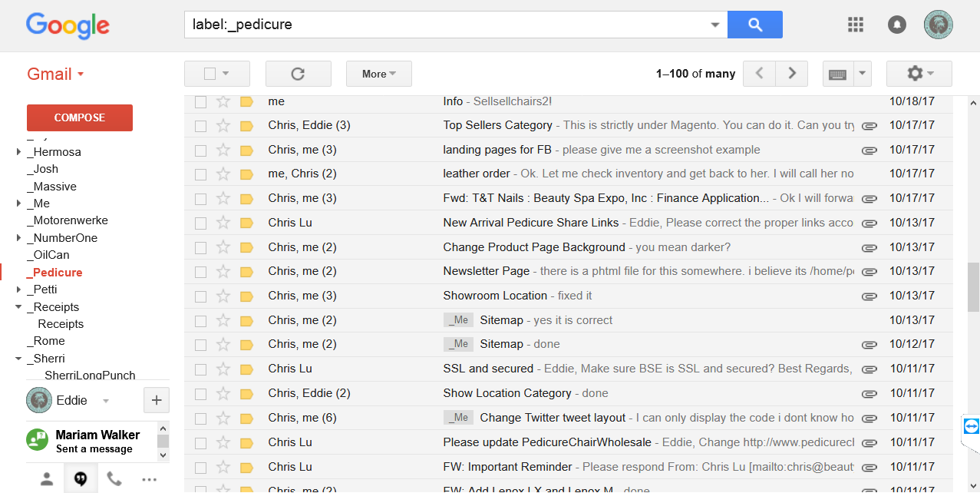980x493 pixels.
Task: Tick checkbox for 'Showroom Location' email
Action: pos(200,296)
